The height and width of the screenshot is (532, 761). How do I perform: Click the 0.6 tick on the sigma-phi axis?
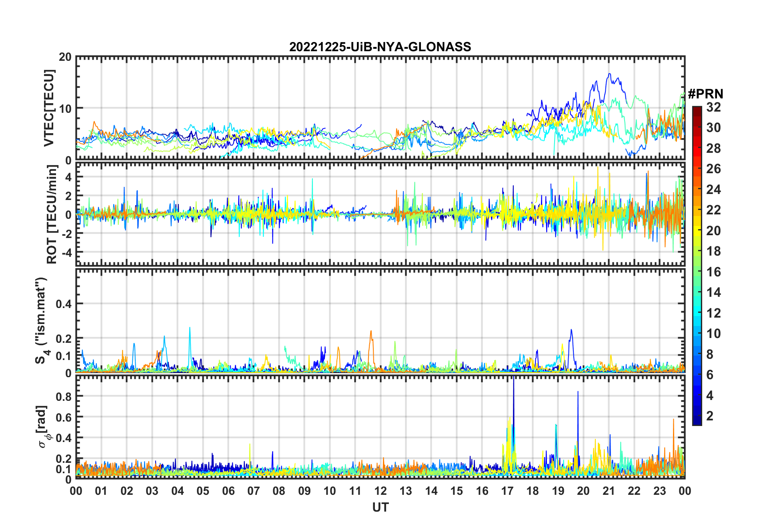tap(64, 417)
